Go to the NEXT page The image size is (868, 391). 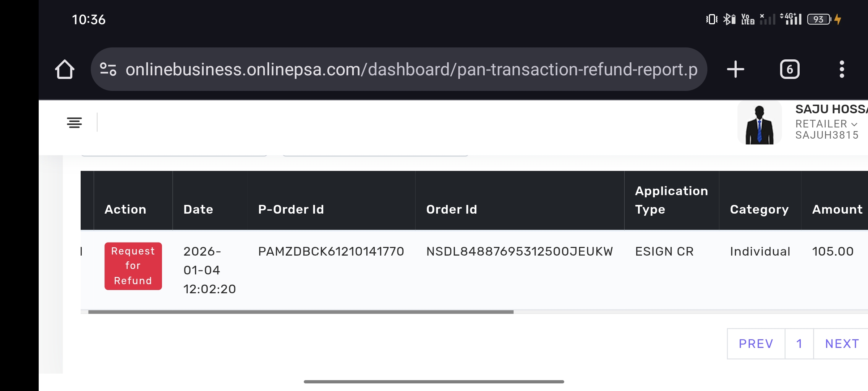pos(842,344)
